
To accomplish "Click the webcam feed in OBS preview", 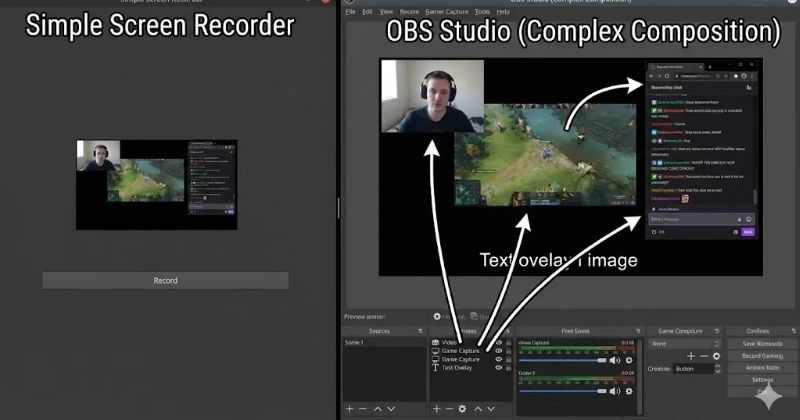I will point(433,96).
